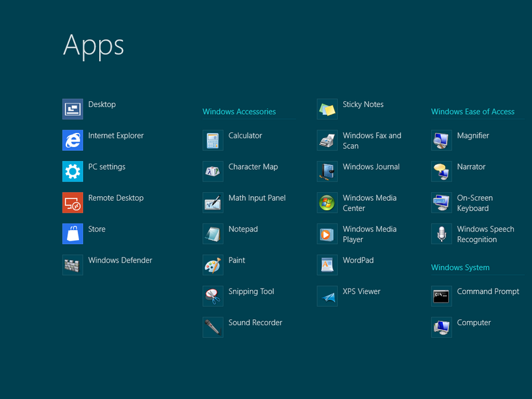Click the Windows Defender wall icon

pyautogui.click(x=72, y=265)
